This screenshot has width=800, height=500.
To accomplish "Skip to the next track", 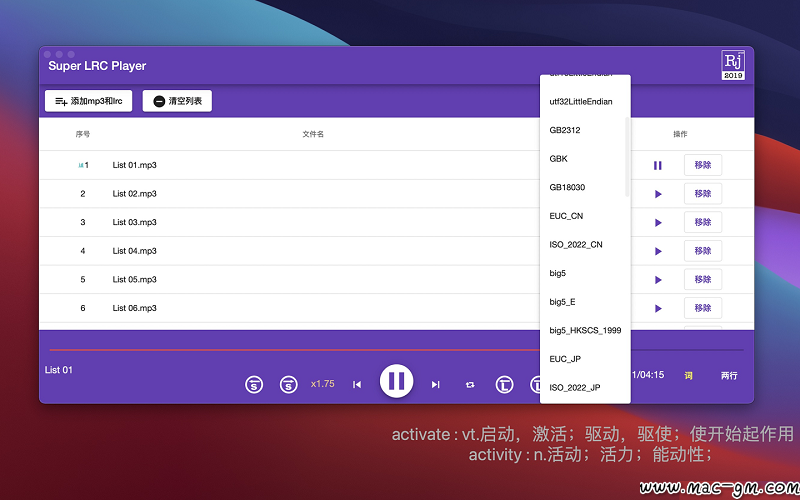I will click(x=435, y=384).
